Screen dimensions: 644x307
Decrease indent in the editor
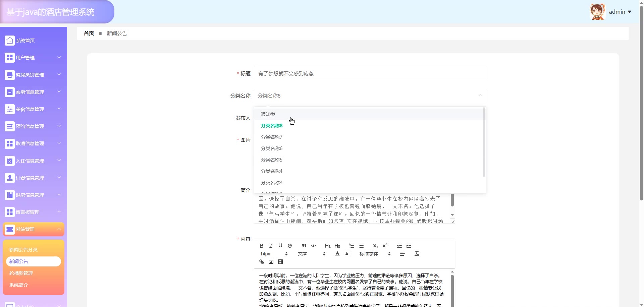(x=399, y=246)
